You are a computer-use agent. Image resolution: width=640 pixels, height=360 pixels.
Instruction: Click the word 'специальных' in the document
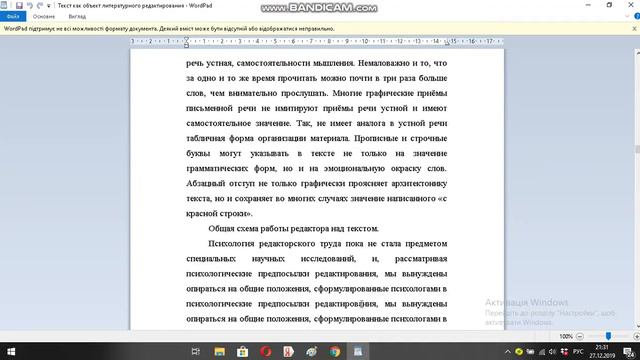click(x=211, y=259)
